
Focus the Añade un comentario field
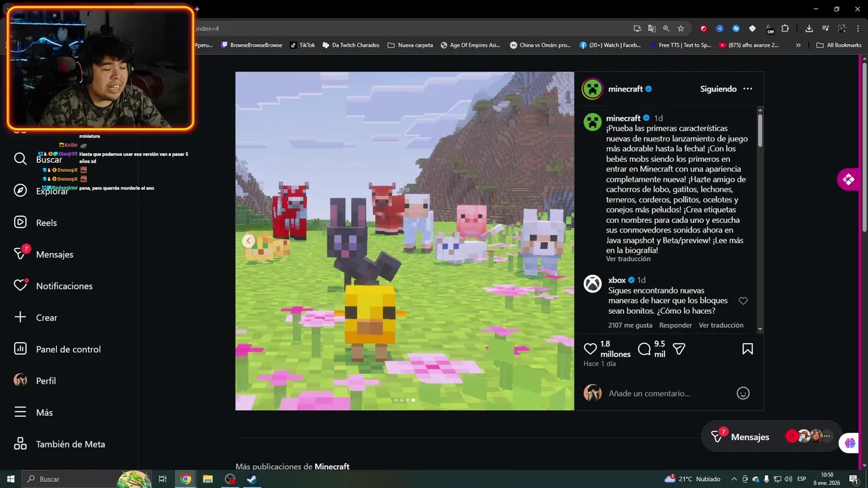click(668, 393)
